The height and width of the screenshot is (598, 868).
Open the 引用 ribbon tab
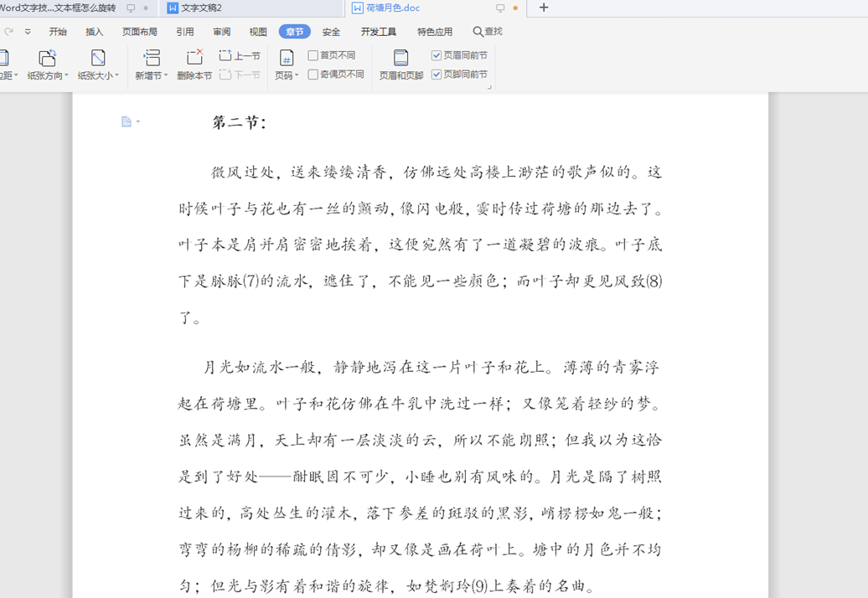pos(185,32)
